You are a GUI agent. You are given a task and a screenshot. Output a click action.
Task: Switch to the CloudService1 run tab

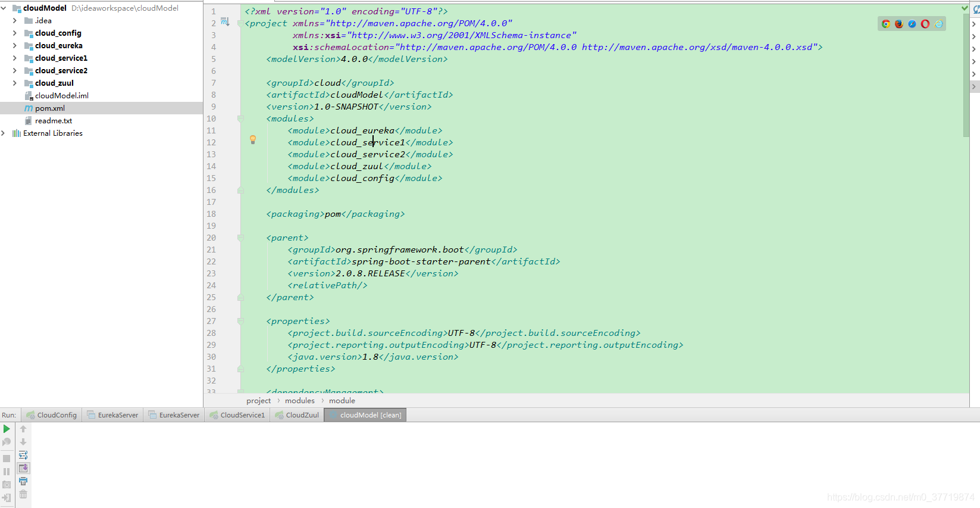[x=237, y=415]
